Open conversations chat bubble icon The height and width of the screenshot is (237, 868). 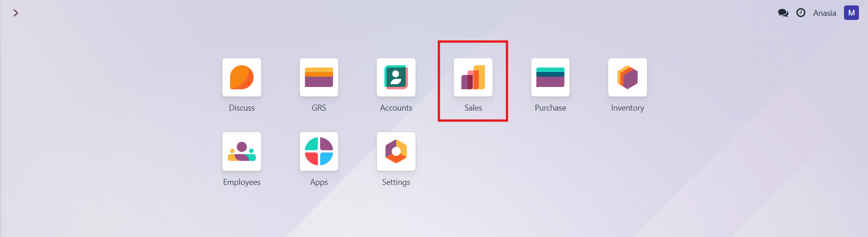pyautogui.click(x=783, y=13)
